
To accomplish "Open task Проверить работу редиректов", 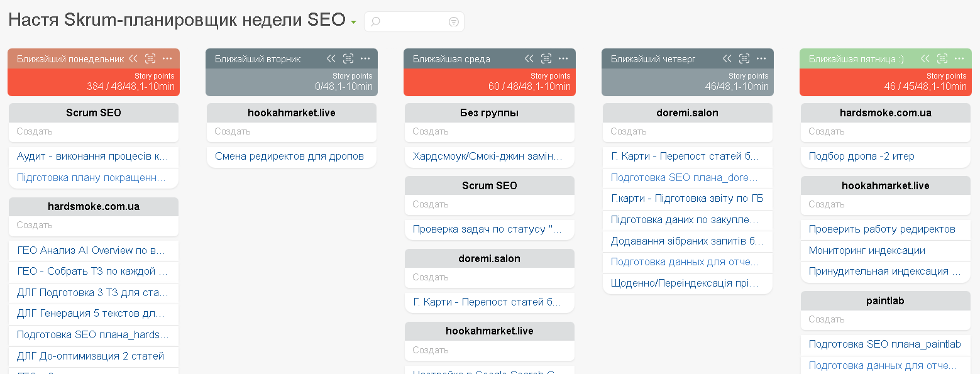I will click(x=882, y=229).
